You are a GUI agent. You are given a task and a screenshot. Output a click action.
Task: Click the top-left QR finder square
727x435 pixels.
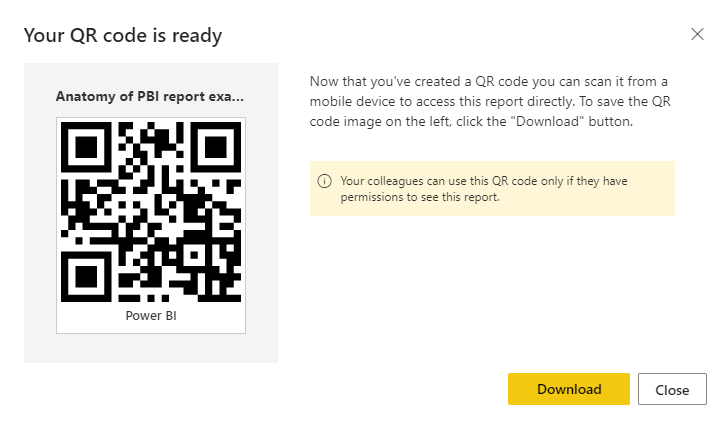(x=86, y=147)
